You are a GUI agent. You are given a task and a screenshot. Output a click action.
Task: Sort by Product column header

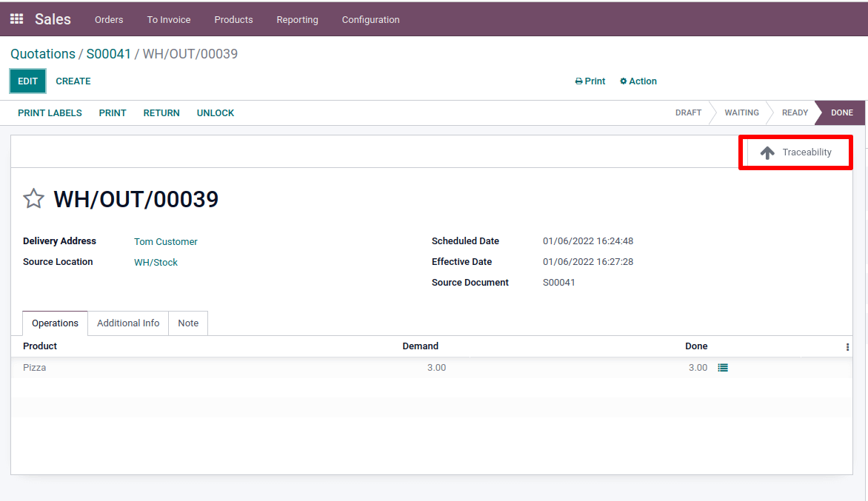40,346
